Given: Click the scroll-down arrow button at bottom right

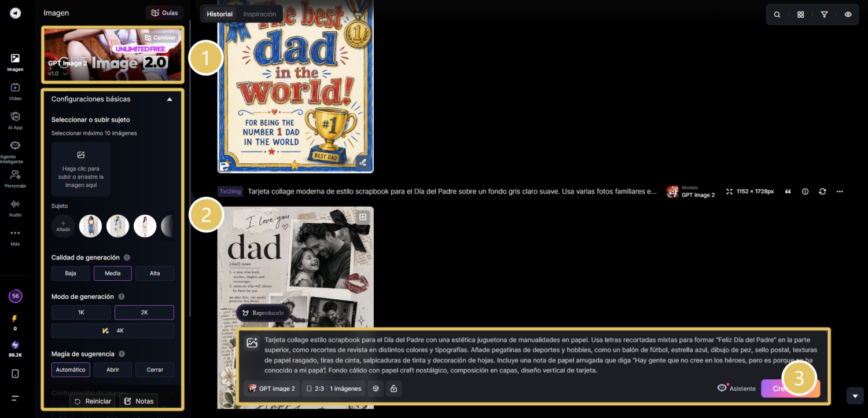Looking at the screenshot, I should (855, 396).
